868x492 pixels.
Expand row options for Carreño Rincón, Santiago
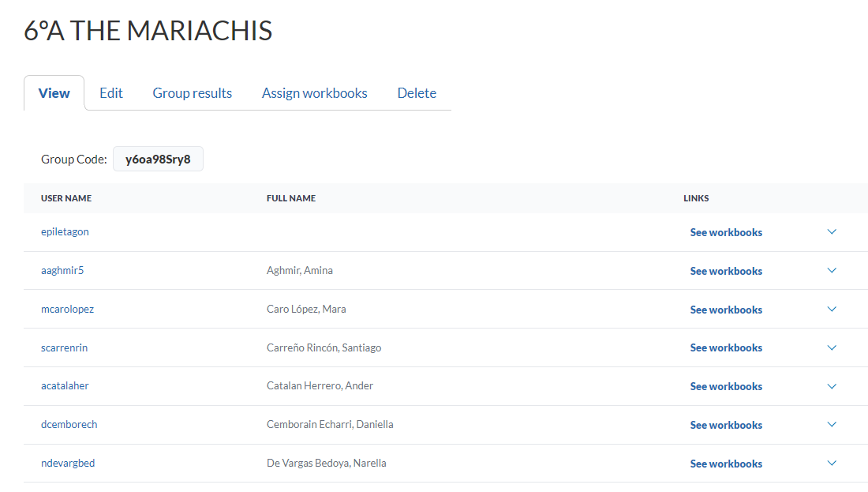click(x=831, y=347)
